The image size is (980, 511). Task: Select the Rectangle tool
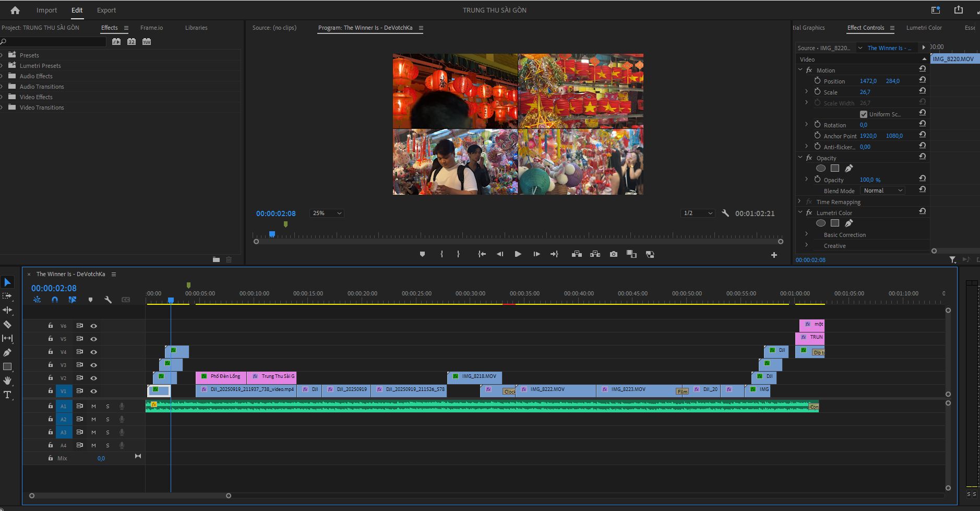(x=7, y=366)
